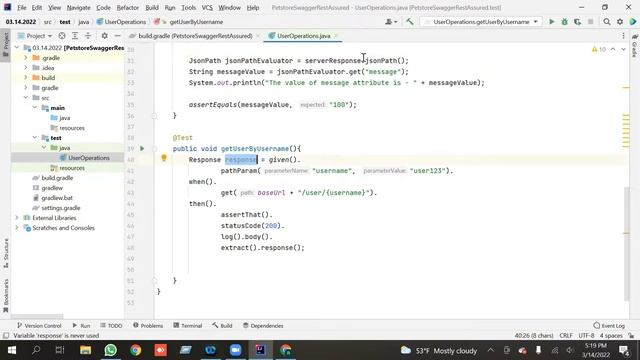Stop the running process icon
The height and width of the screenshot is (360, 640).
(x=590, y=22)
